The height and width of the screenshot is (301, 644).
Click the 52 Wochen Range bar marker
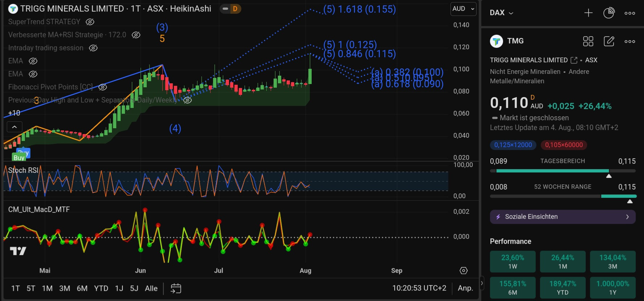pos(630,201)
